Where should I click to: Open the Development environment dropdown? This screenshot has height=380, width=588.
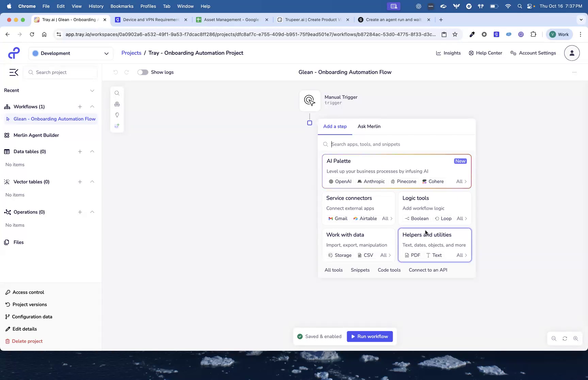click(70, 53)
